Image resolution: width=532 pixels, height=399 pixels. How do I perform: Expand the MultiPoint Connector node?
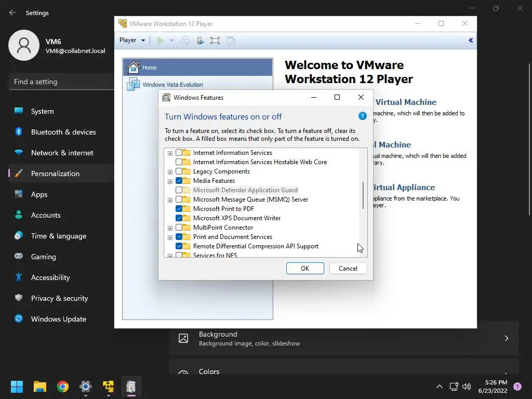pyautogui.click(x=170, y=228)
